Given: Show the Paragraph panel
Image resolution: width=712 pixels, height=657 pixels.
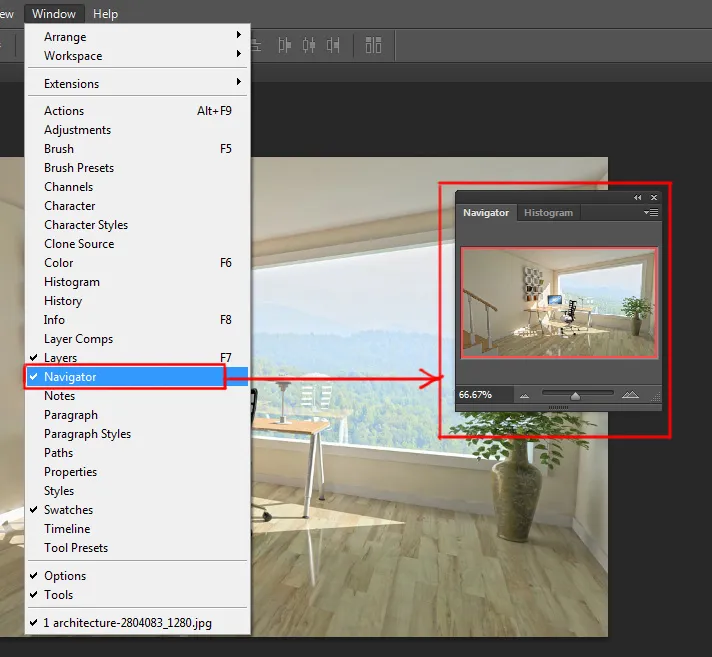Looking at the screenshot, I should click(x=138, y=415).
